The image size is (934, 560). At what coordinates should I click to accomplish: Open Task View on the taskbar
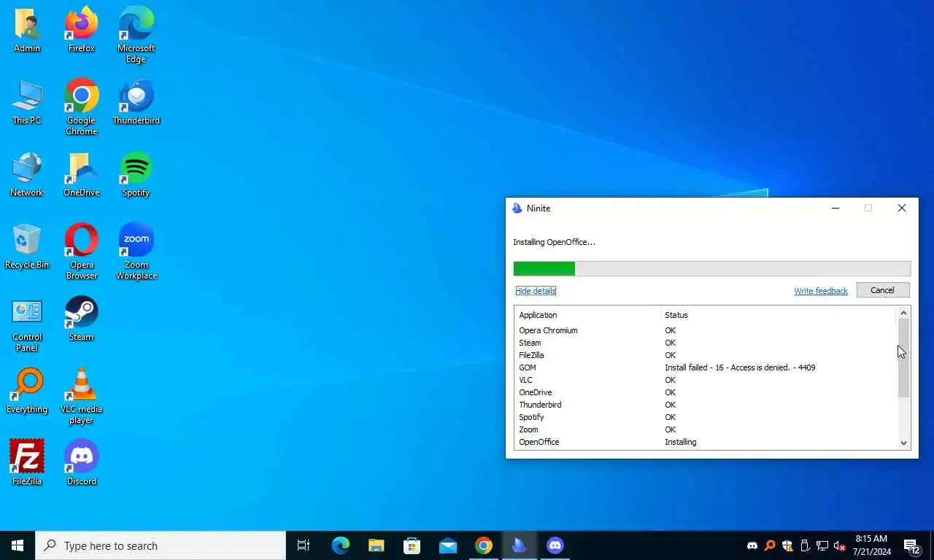tap(304, 545)
